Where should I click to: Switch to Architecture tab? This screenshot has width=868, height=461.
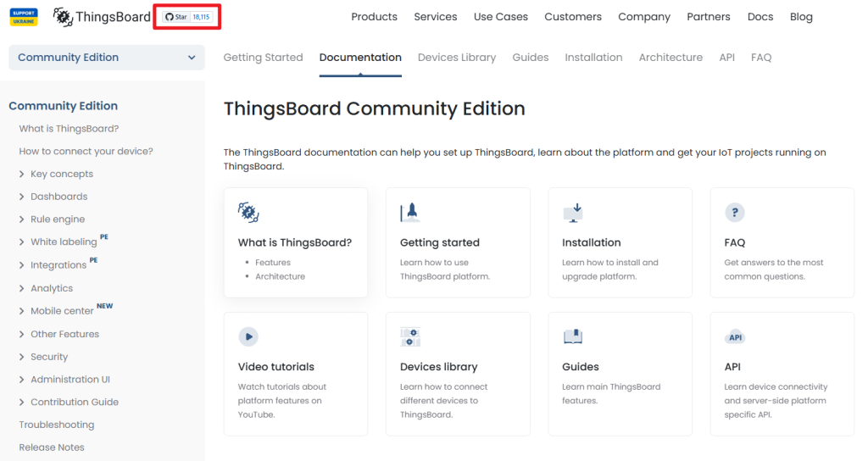point(670,58)
